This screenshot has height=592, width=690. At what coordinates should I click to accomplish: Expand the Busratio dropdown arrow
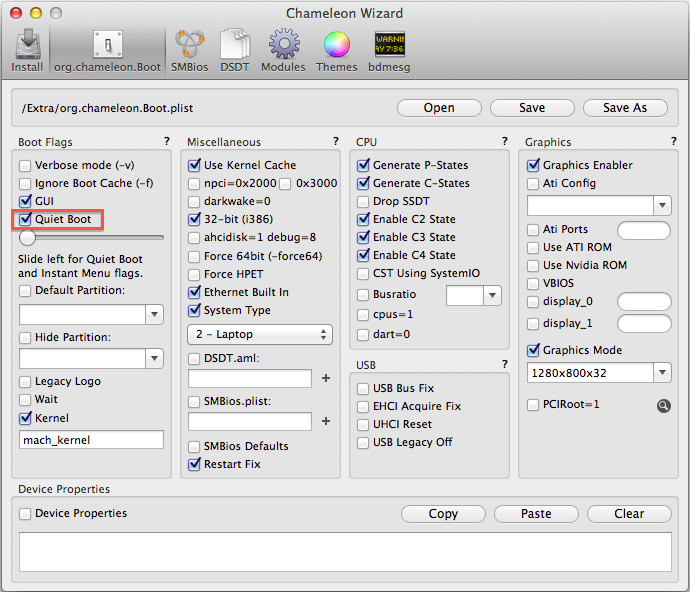492,295
